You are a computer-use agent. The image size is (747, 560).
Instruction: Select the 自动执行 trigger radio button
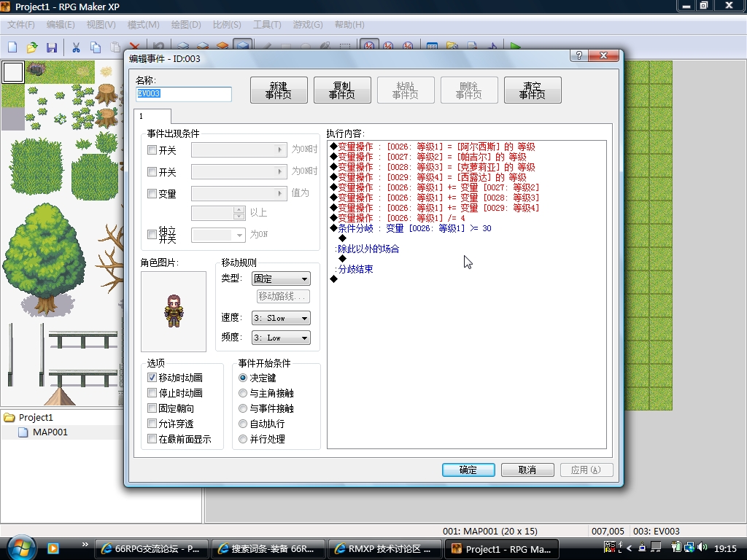point(243,424)
